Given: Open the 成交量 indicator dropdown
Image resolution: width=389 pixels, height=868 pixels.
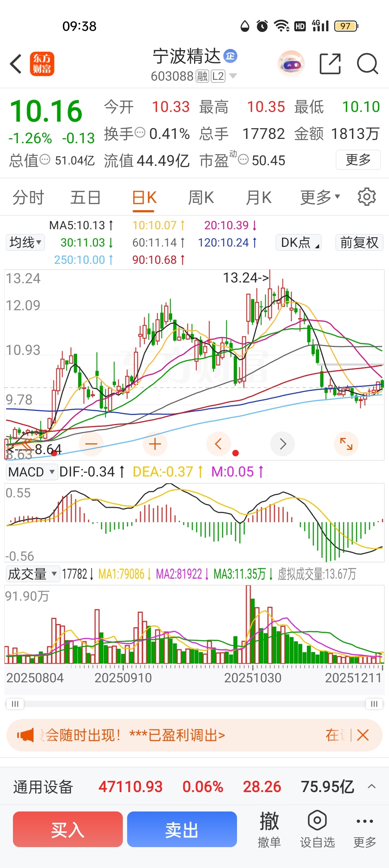Looking at the screenshot, I should [32, 574].
